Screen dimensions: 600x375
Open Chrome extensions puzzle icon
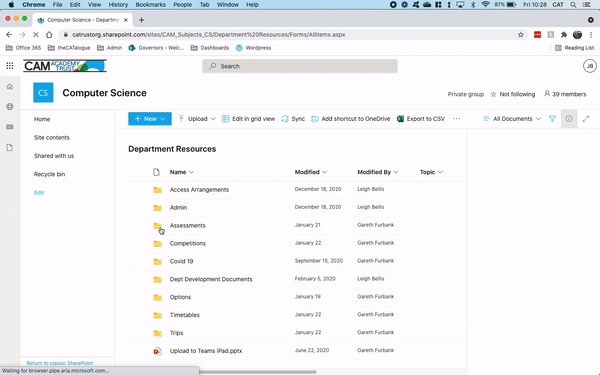pos(564,34)
